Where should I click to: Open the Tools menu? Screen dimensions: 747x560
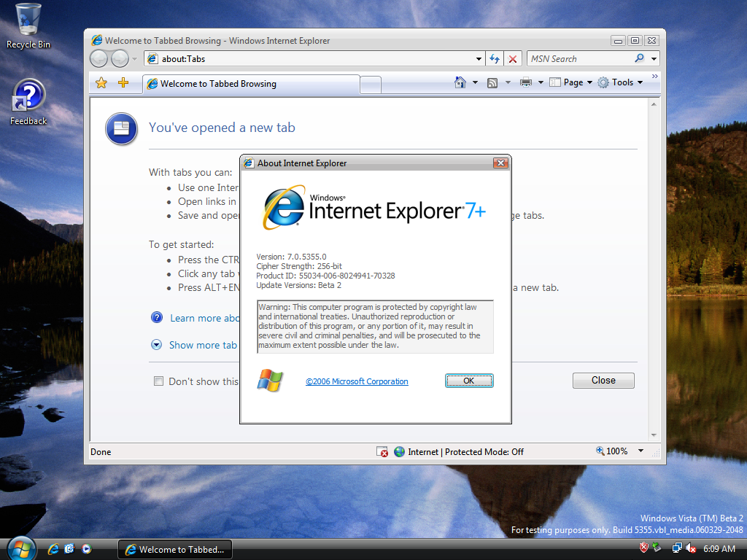[621, 82]
